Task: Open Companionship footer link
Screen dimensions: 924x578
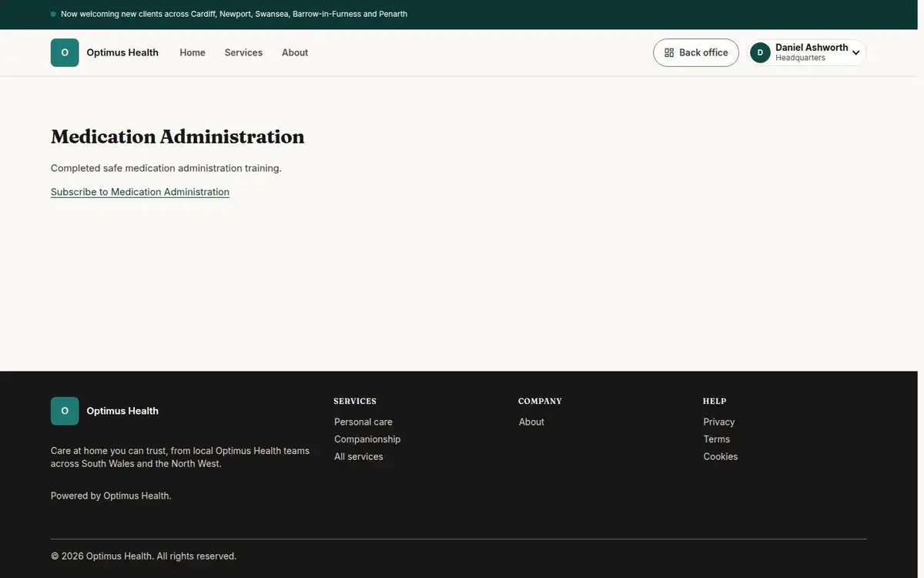Action: coord(367,439)
